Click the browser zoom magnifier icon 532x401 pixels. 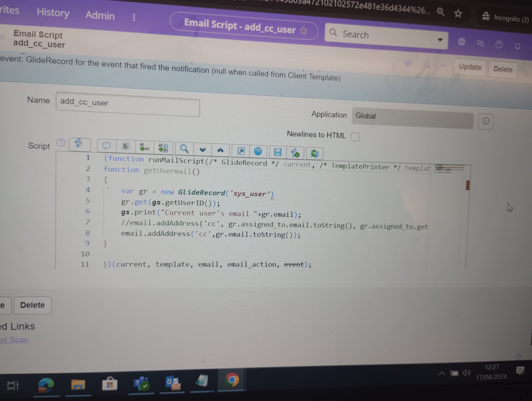[441, 12]
